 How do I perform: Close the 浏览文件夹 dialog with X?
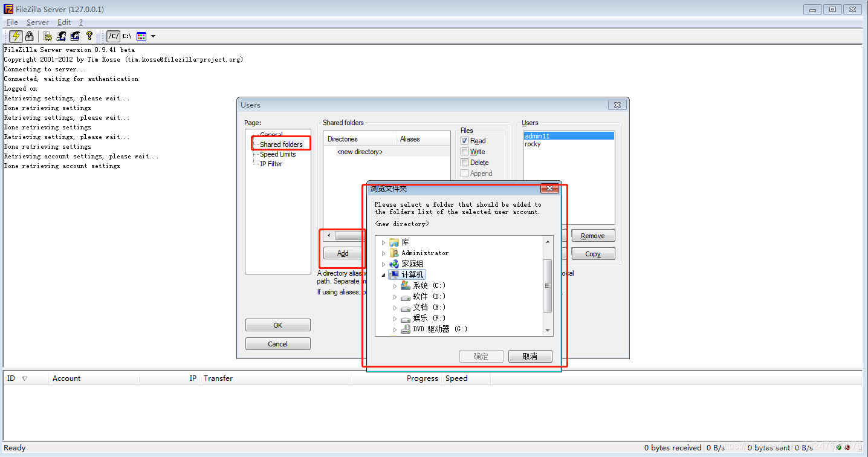pyautogui.click(x=549, y=188)
